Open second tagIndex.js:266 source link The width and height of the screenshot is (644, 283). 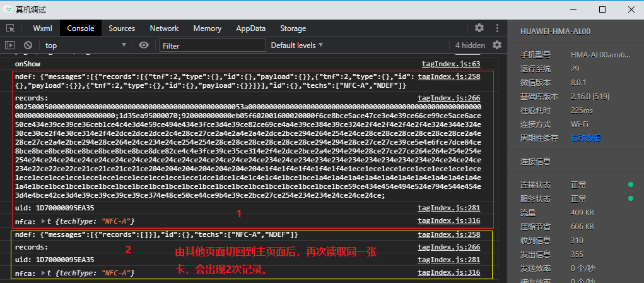tap(449, 247)
